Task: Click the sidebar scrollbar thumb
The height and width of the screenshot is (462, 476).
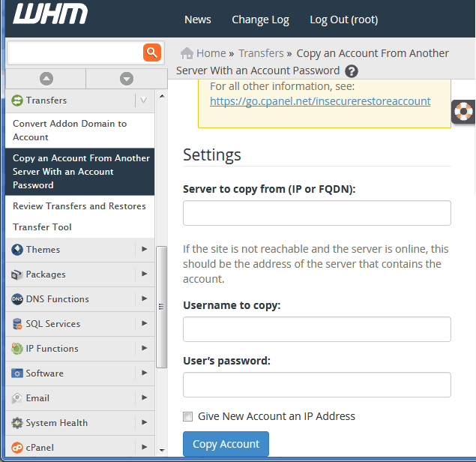Action: tap(161, 307)
